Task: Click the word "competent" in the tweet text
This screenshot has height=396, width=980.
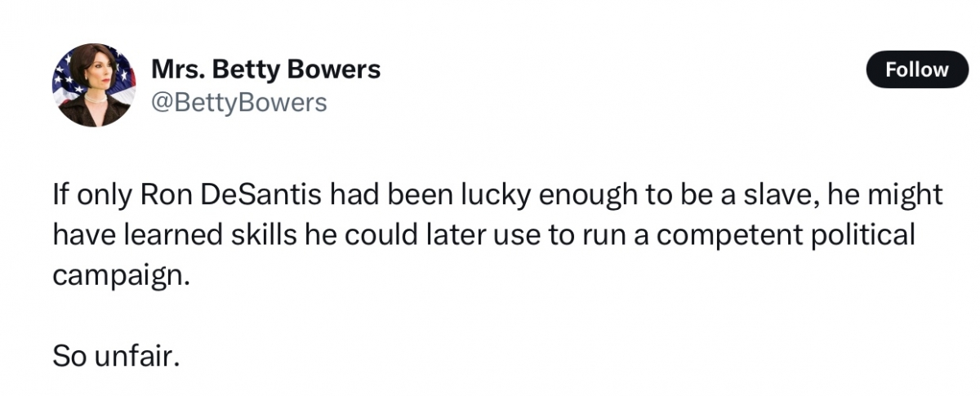Action: (727, 235)
